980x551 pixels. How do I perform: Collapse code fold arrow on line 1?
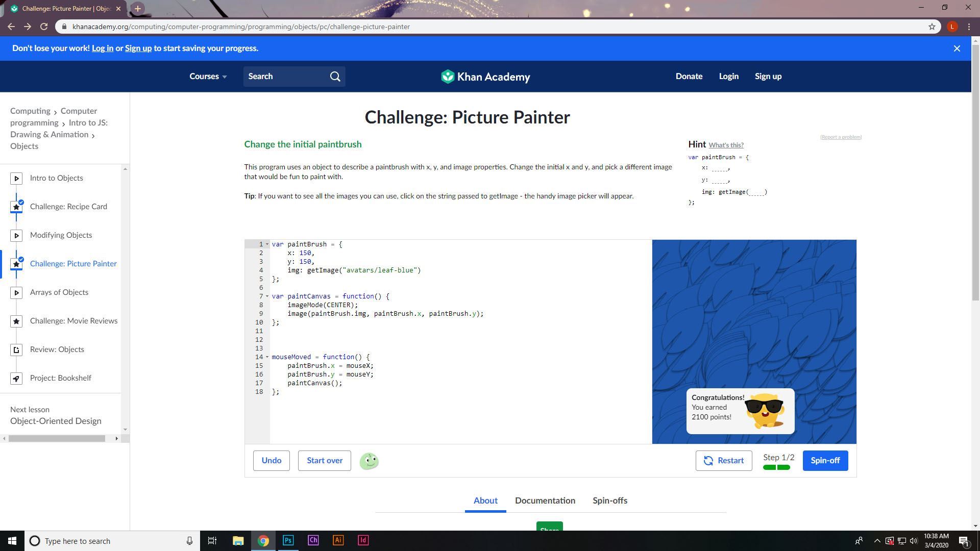(267, 244)
